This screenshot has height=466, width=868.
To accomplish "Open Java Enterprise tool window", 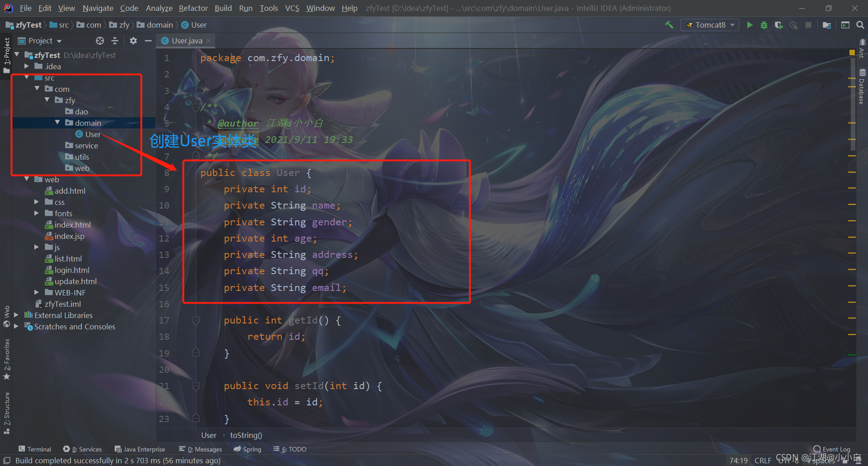I will [140, 449].
